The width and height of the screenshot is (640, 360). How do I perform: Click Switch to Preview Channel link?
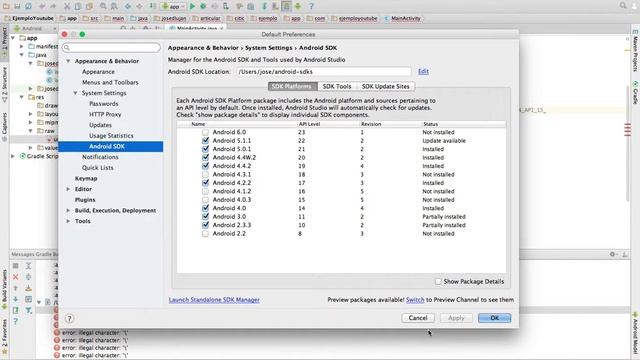[x=415, y=300]
